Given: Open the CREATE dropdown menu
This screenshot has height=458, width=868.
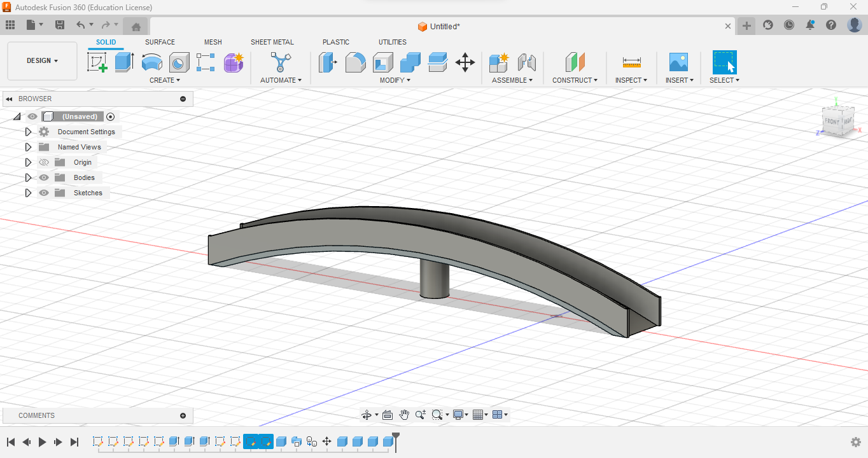Looking at the screenshot, I should pos(165,80).
